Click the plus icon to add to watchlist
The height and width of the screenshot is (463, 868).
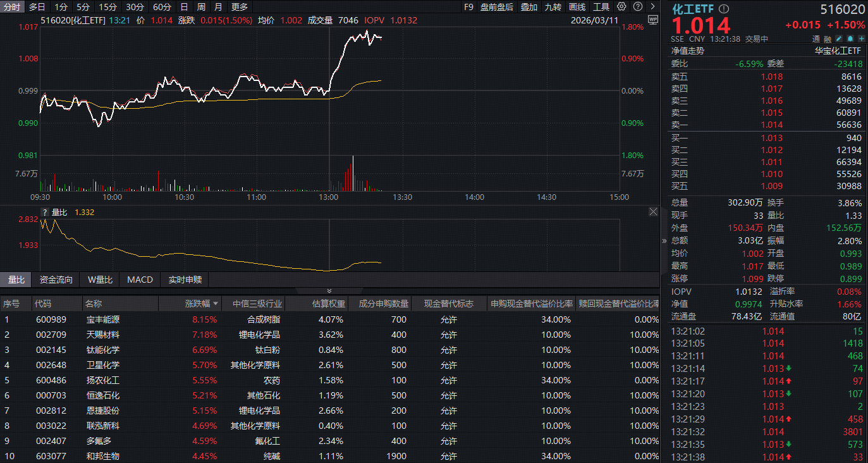pos(862,39)
